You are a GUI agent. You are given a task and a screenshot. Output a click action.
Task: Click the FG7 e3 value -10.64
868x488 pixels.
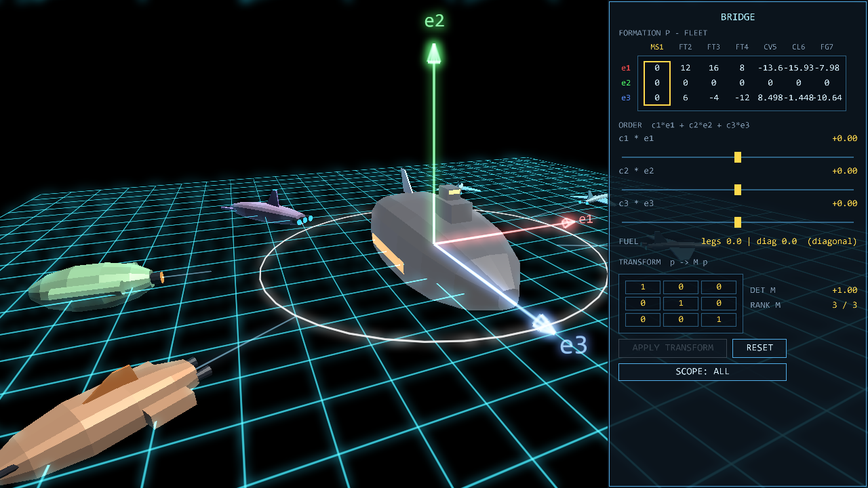827,98
